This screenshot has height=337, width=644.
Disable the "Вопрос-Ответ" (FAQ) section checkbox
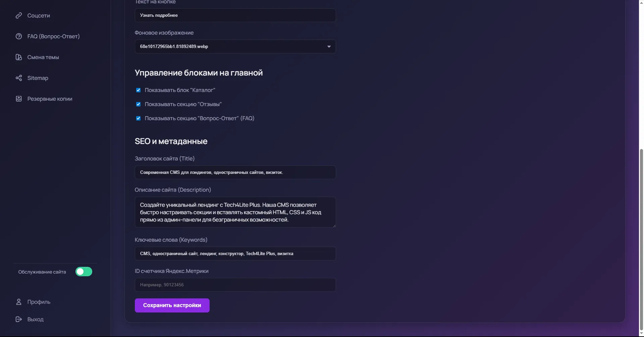pos(138,118)
